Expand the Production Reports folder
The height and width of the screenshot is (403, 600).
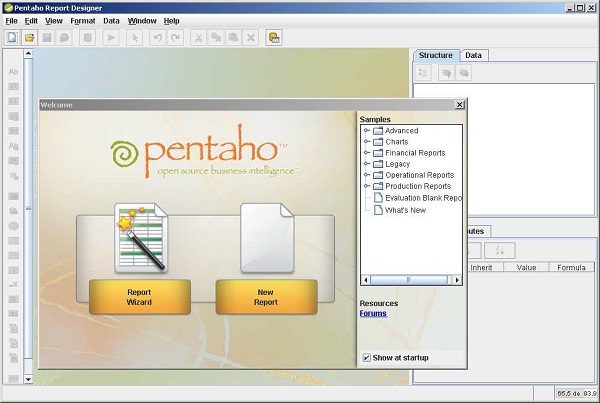pyautogui.click(x=367, y=186)
